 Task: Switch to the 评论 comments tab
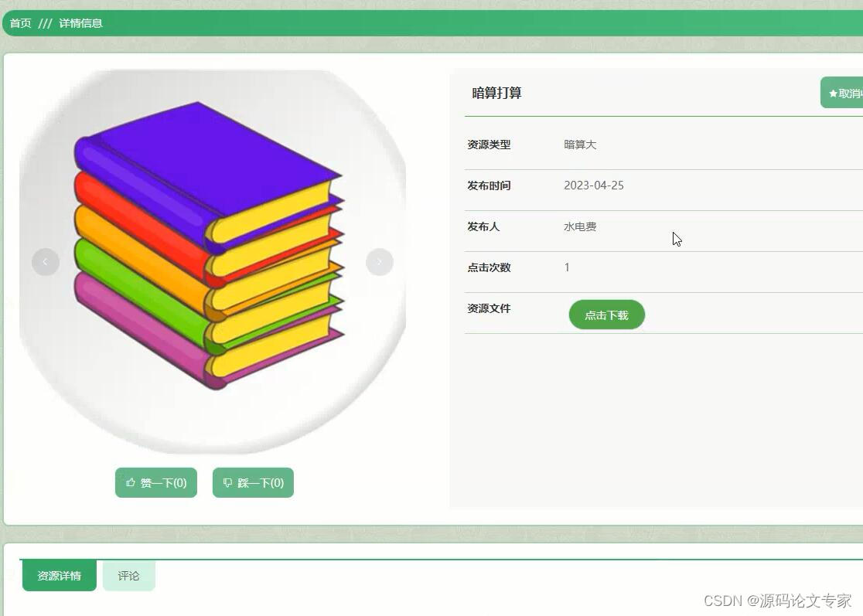pyautogui.click(x=128, y=575)
